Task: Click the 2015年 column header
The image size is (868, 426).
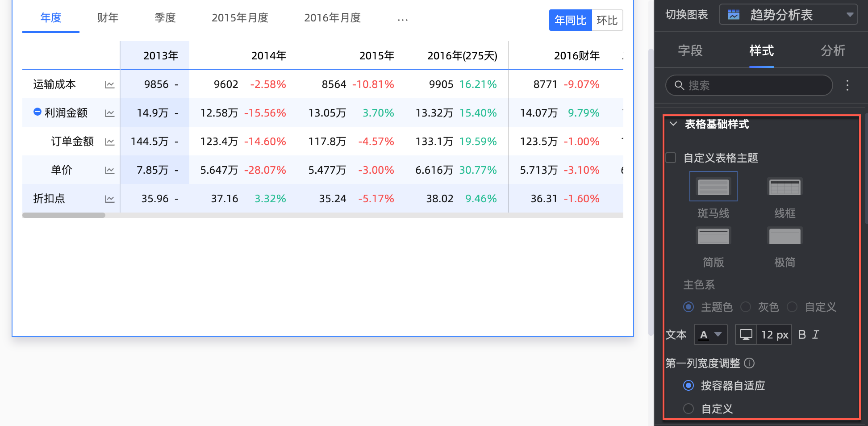Action: (377, 56)
